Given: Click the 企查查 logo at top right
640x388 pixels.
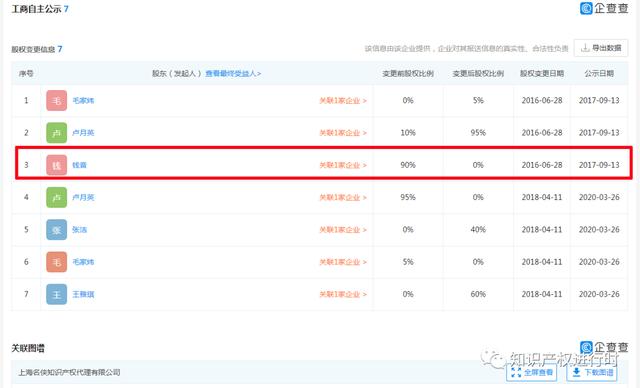Looking at the screenshot, I should 604,8.
